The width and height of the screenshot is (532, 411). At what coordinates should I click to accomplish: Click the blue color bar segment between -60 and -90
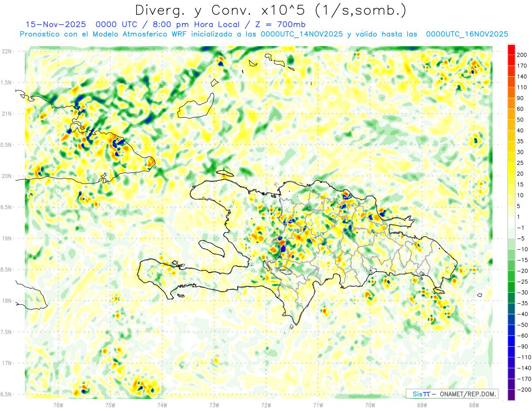[x=511, y=341]
